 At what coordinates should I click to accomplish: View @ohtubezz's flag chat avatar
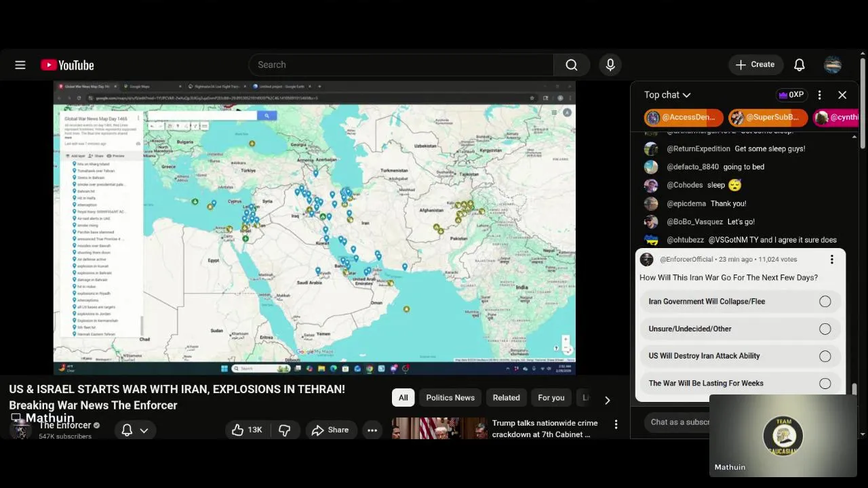tap(651, 240)
